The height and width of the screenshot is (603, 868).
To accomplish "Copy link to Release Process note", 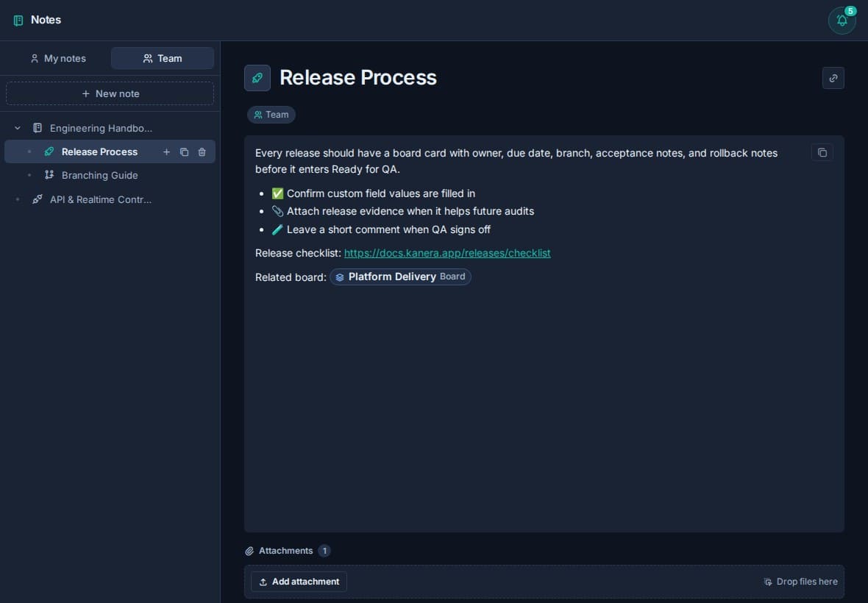I will (x=833, y=78).
